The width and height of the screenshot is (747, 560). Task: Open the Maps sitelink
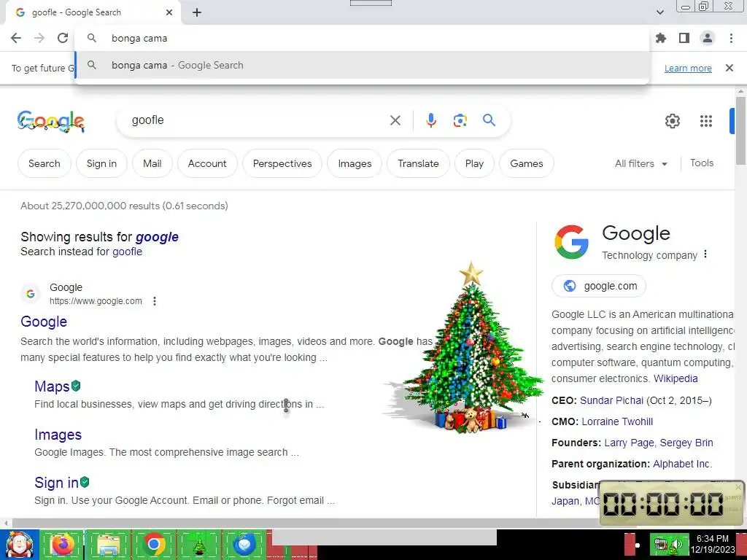pos(52,386)
